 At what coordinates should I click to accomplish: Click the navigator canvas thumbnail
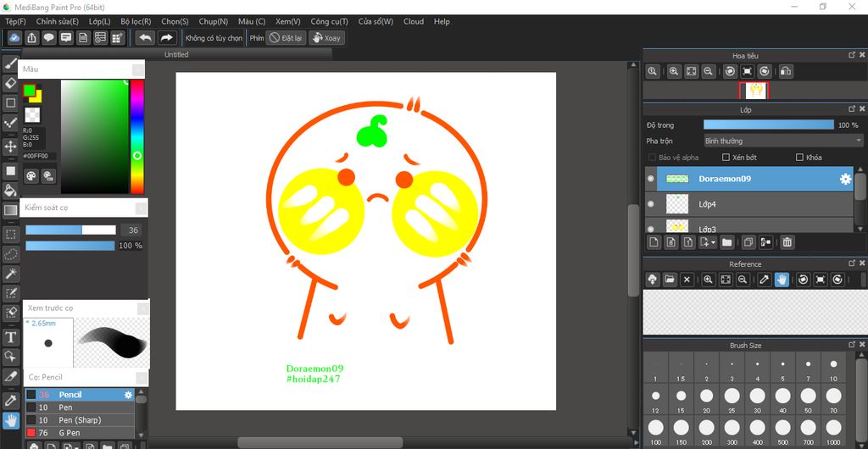(x=754, y=91)
